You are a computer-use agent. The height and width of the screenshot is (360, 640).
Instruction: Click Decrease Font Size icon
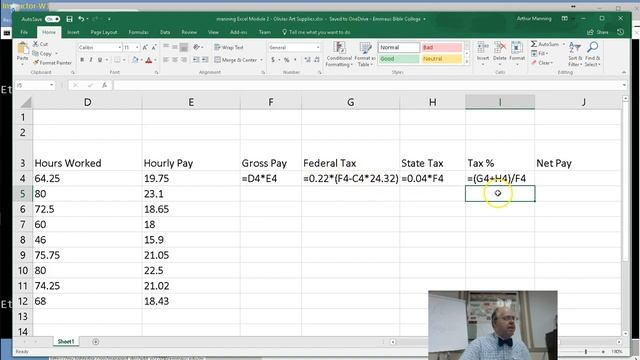pos(154,48)
